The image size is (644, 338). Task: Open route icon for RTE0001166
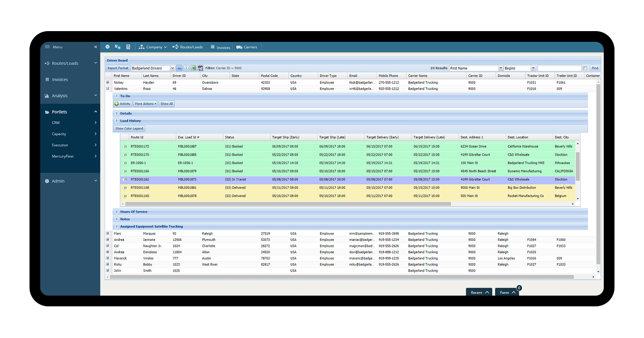tap(125, 171)
